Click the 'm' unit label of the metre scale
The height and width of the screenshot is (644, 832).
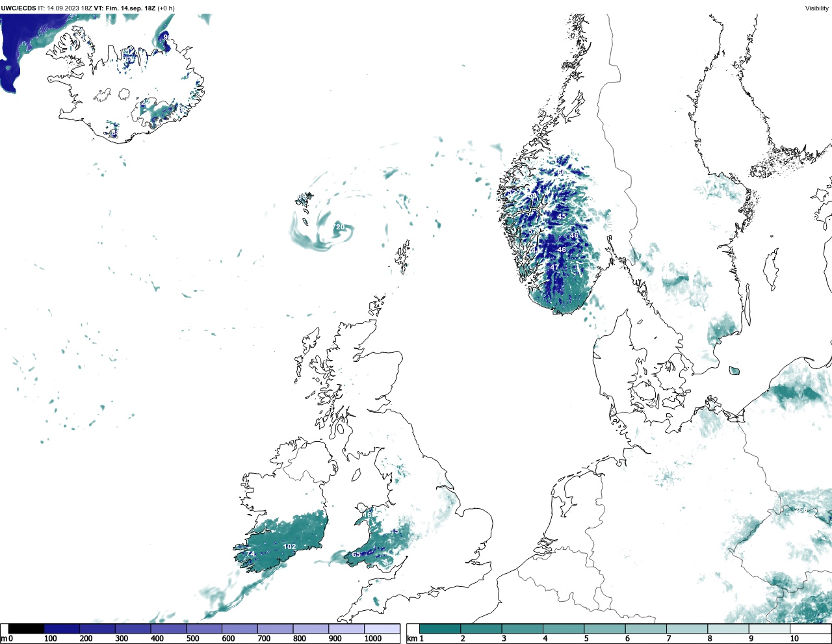click(3, 639)
